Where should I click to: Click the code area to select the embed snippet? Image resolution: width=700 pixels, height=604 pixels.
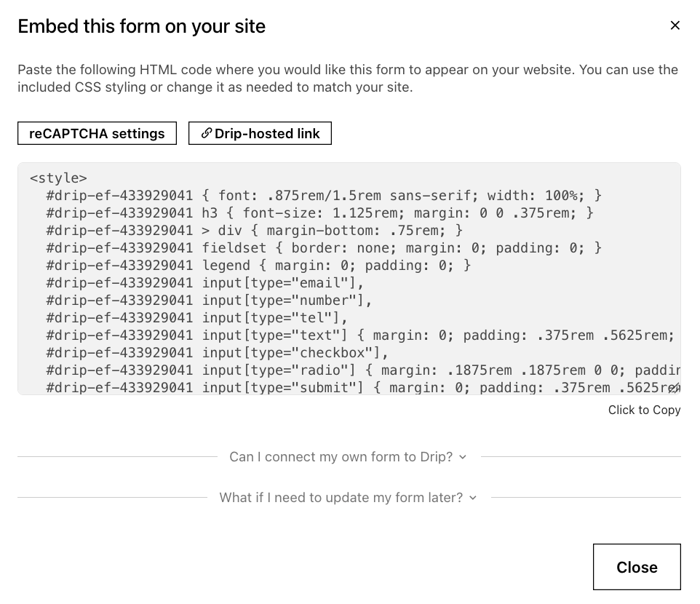pos(349,280)
